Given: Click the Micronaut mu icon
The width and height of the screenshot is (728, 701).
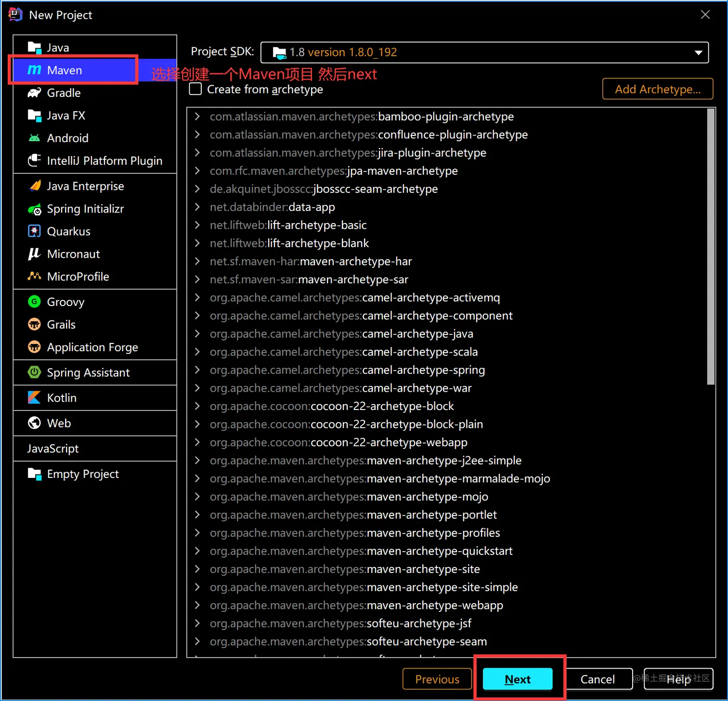Looking at the screenshot, I should [34, 253].
